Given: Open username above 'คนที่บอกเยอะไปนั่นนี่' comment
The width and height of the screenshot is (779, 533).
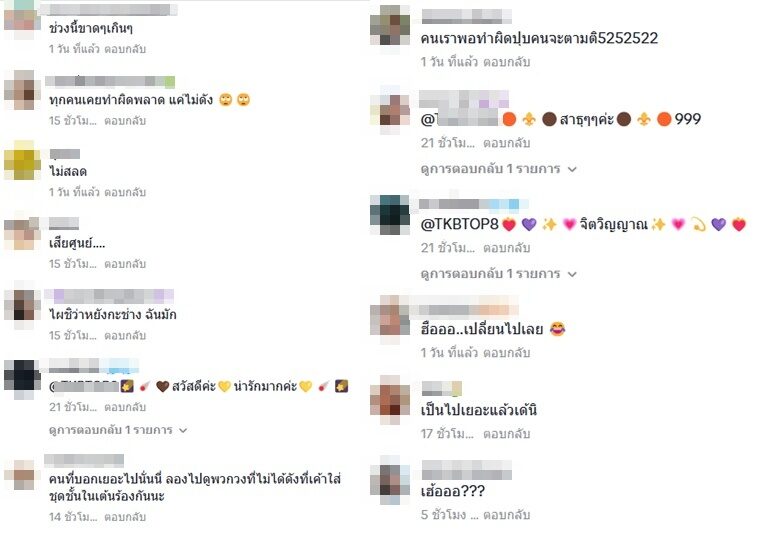Looking at the screenshot, I should pyautogui.click(x=83, y=460).
